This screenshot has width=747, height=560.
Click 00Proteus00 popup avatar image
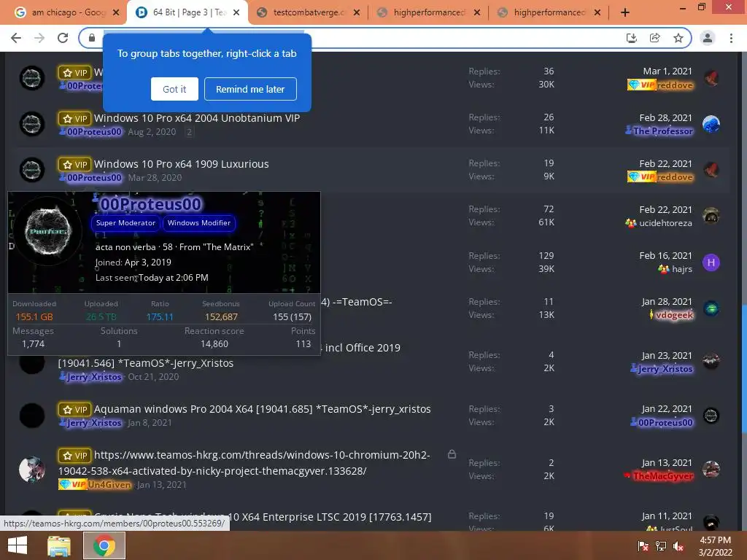[x=47, y=231]
